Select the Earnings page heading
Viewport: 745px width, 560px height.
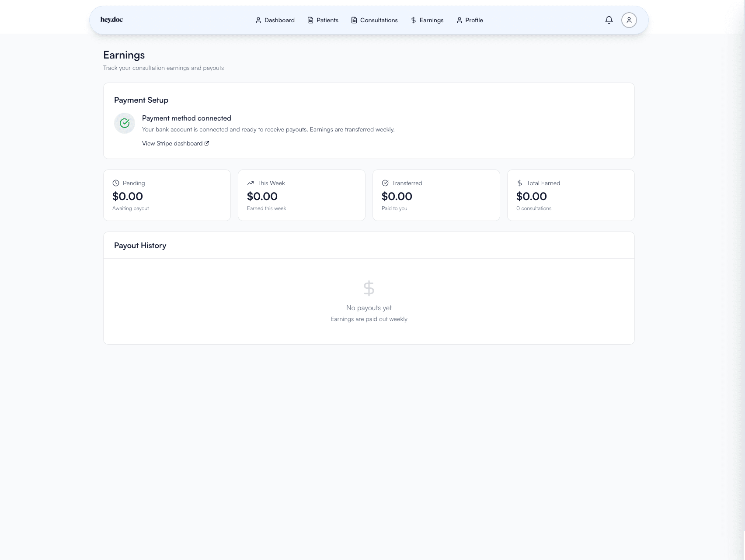pyautogui.click(x=124, y=55)
